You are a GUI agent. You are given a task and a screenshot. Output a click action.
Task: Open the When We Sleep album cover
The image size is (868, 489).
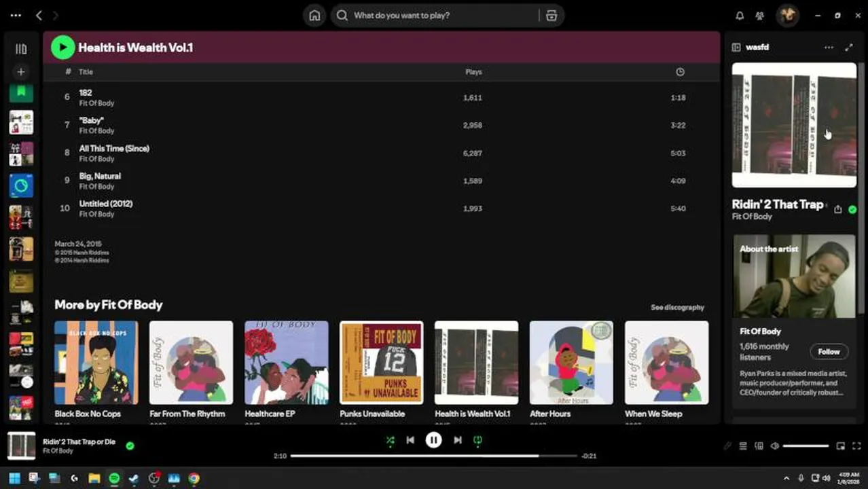click(666, 363)
